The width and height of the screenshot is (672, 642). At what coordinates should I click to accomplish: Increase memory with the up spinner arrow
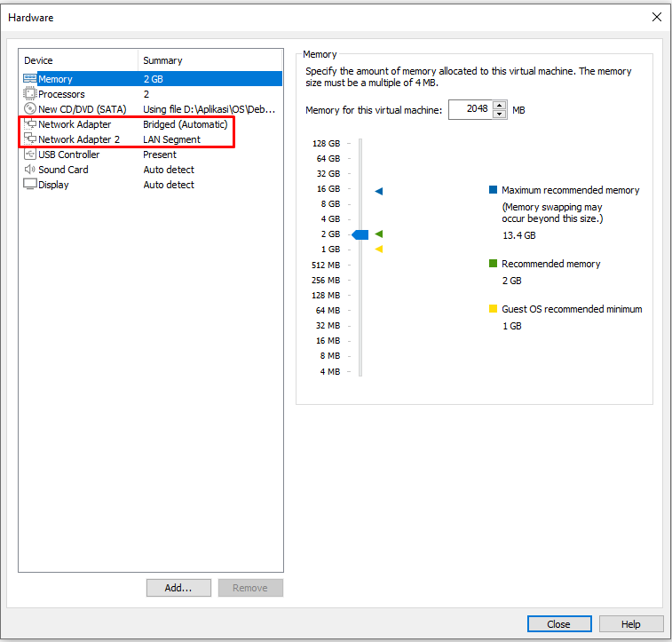[x=499, y=105]
